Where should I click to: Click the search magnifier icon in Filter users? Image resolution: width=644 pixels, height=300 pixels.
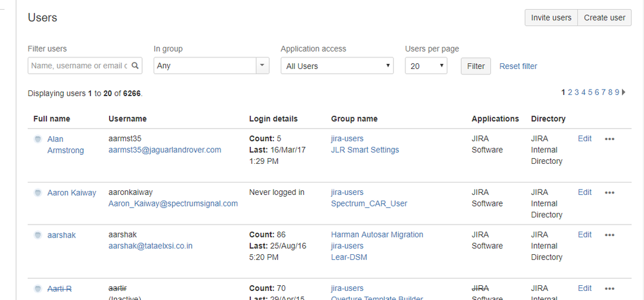pos(135,66)
